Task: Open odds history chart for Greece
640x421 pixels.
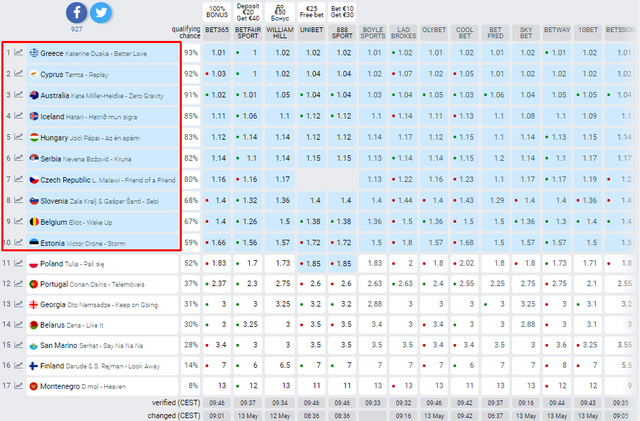Action: (19, 53)
